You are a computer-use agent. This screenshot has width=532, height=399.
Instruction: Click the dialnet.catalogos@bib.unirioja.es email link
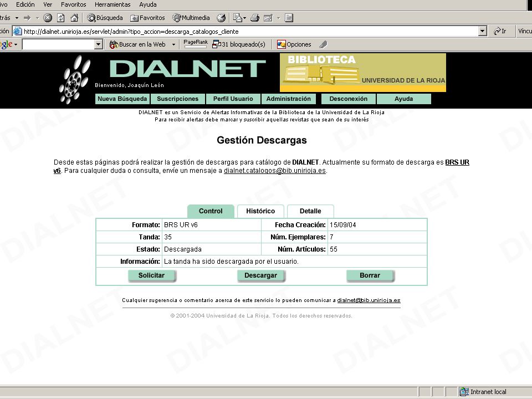(275, 171)
